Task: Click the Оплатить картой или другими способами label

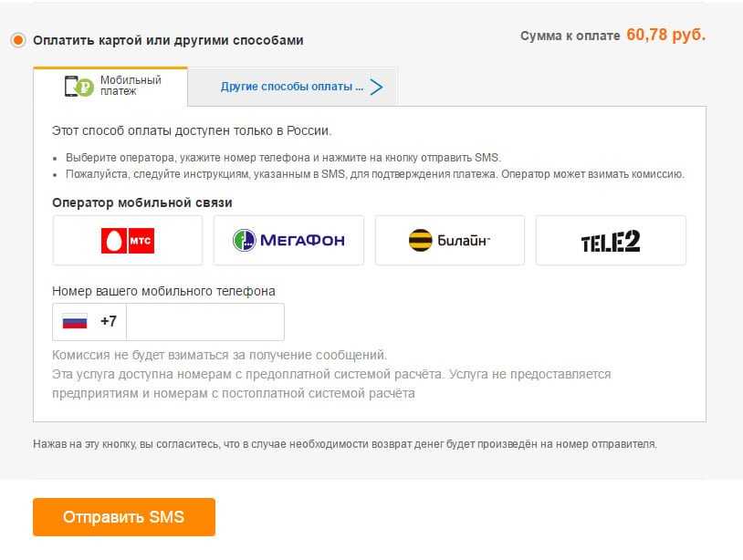Action: 168,40
